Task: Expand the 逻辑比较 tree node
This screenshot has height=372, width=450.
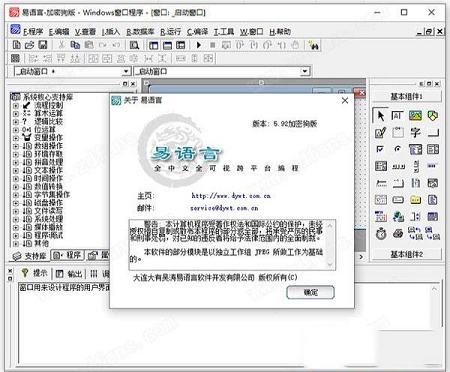Action: (15, 122)
